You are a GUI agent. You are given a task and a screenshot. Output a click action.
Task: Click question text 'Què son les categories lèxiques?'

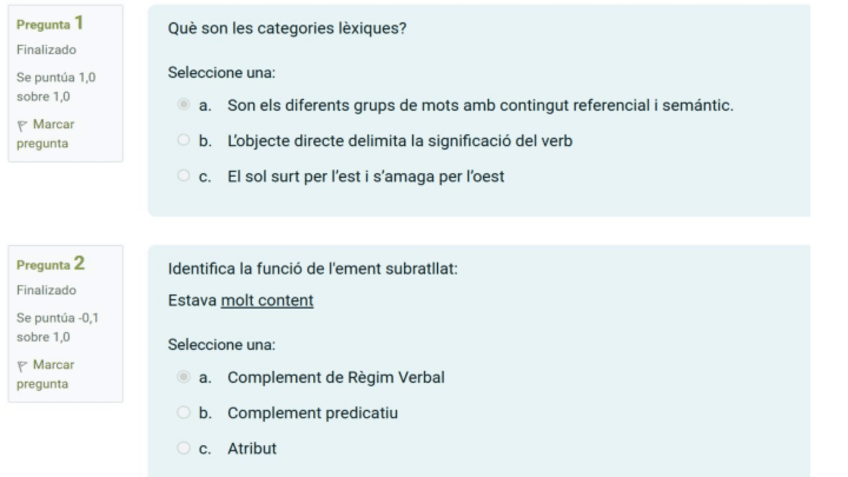point(287,28)
